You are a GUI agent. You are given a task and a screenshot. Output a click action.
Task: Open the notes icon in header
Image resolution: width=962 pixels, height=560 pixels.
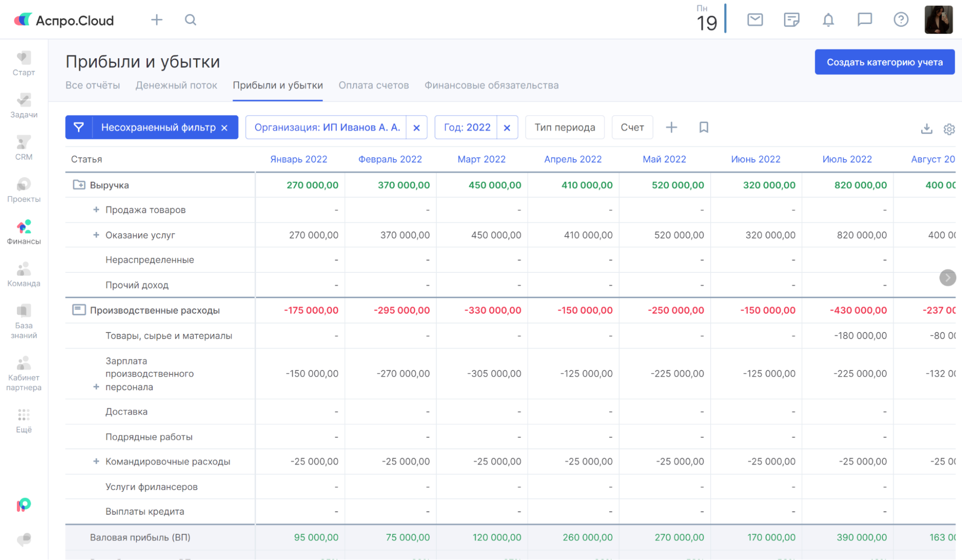pyautogui.click(x=791, y=20)
